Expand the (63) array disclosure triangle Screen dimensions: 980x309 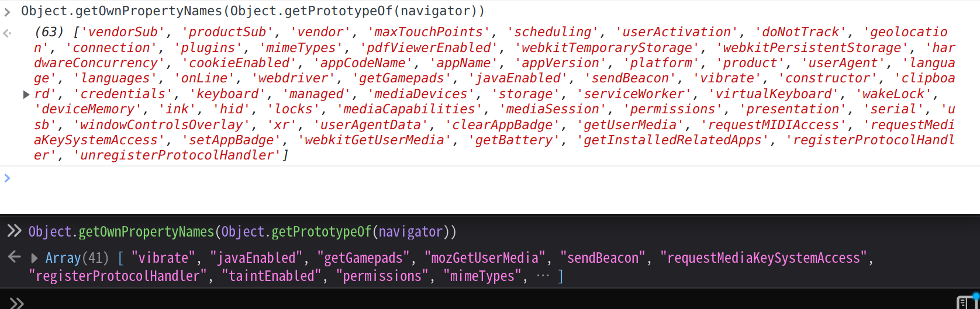click(26, 94)
